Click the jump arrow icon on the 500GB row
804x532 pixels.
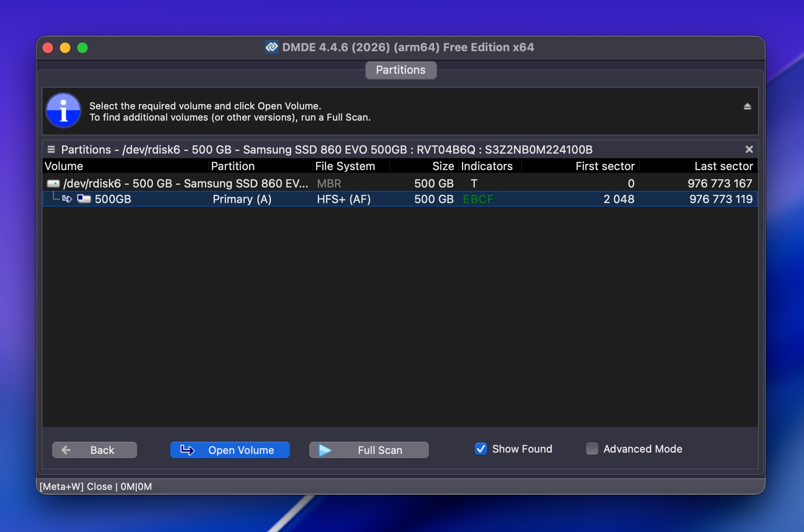tap(67, 199)
